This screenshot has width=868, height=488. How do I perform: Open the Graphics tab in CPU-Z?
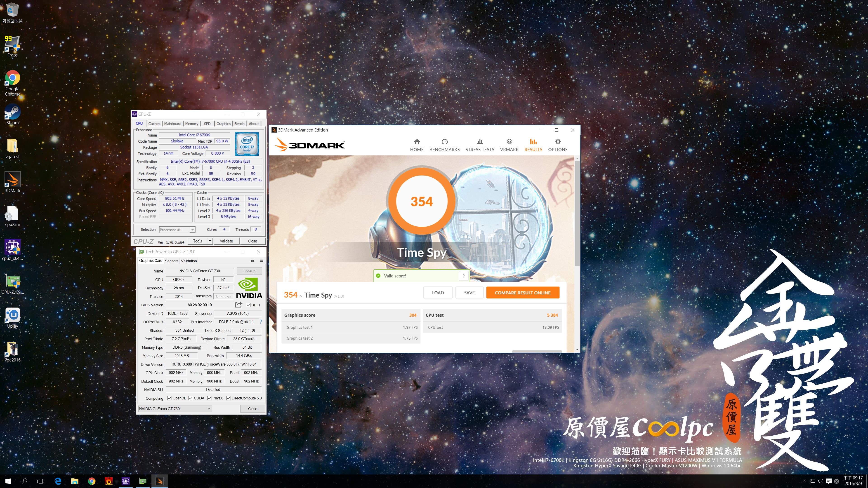pyautogui.click(x=223, y=124)
